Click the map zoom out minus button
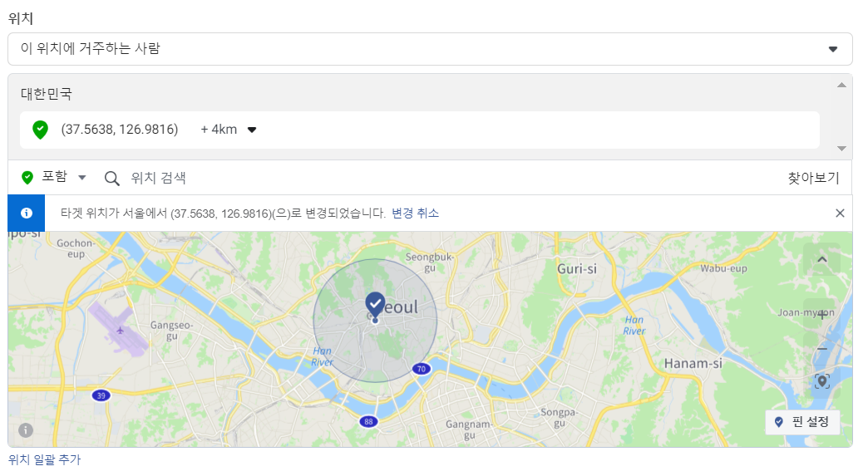The image size is (868, 476). click(x=821, y=350)
